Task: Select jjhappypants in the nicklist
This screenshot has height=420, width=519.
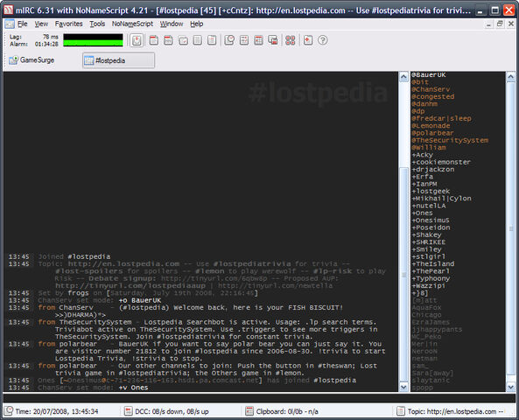Action: [x=437, y=330]
